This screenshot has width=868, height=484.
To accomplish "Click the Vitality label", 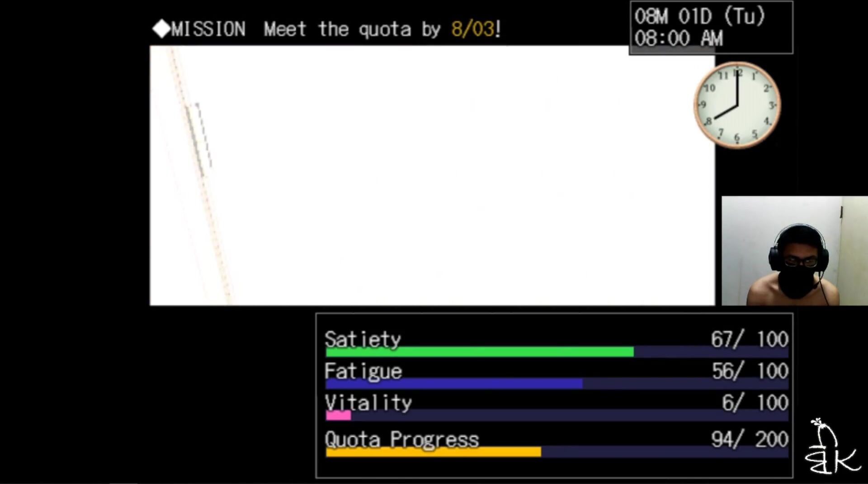I will point(368,403).
